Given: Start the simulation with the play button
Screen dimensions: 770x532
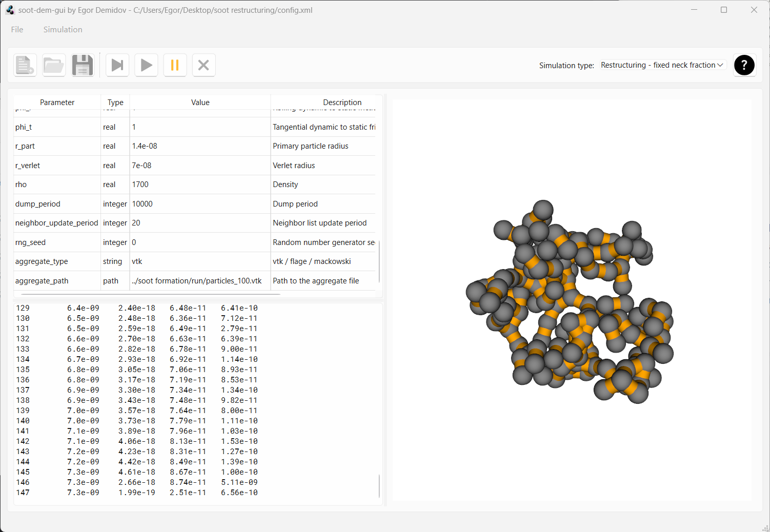Looking at the screenshot, I should (146, 65).
